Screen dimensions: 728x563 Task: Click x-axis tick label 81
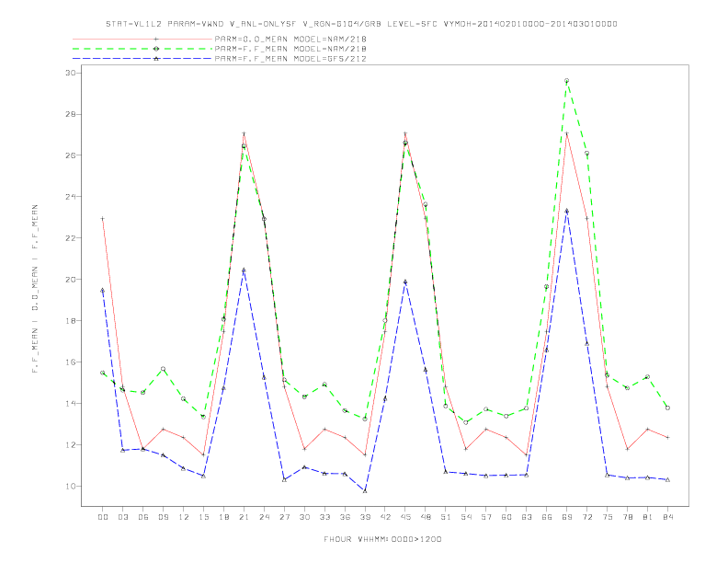pos(648,517)
